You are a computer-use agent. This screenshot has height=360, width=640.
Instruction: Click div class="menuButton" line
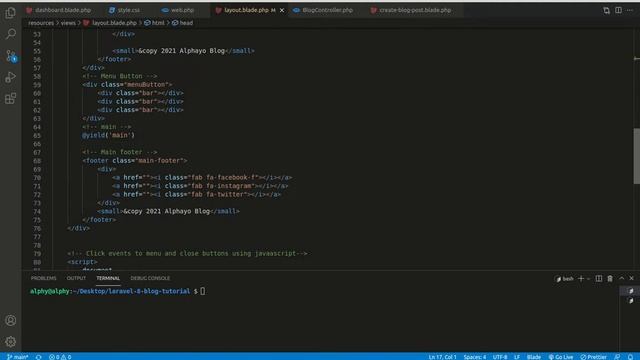[127, 84]
